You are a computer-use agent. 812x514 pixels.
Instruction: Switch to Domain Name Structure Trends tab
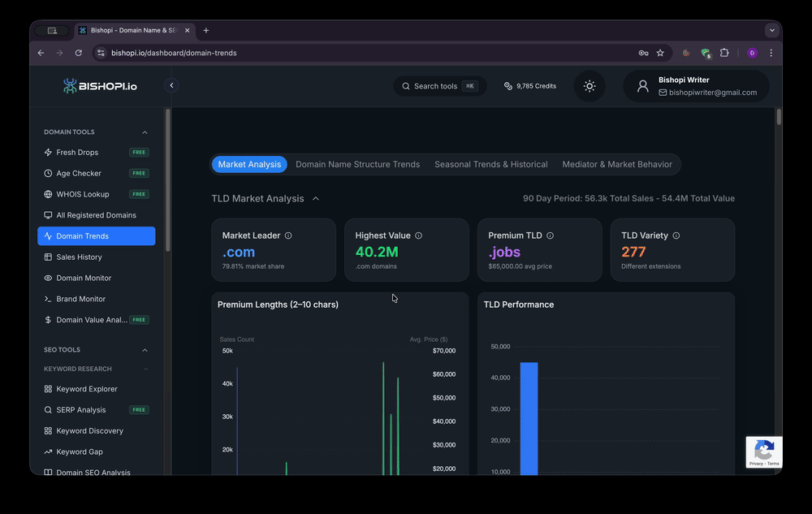click(x=357, y=164)
